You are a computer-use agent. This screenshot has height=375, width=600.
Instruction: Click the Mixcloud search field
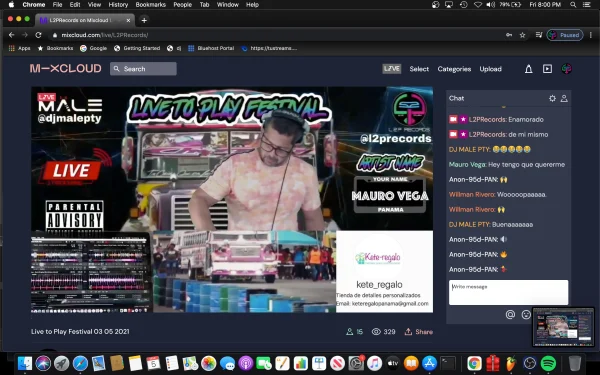[x=143, y=69]
